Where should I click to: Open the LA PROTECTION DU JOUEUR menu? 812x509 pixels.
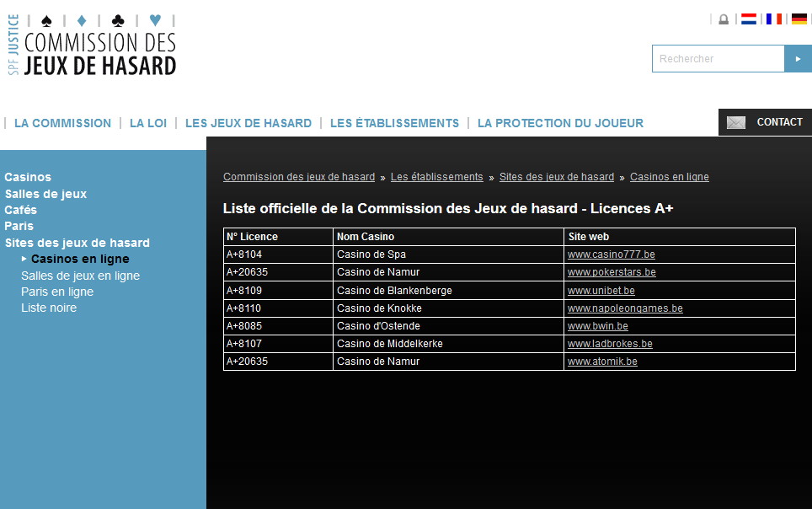(x=559, y=122)
